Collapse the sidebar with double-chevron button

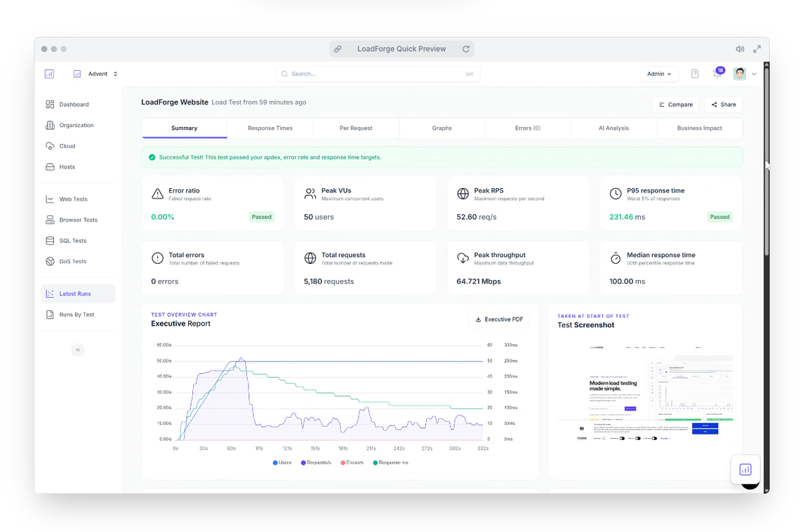(x=78, y=350)
